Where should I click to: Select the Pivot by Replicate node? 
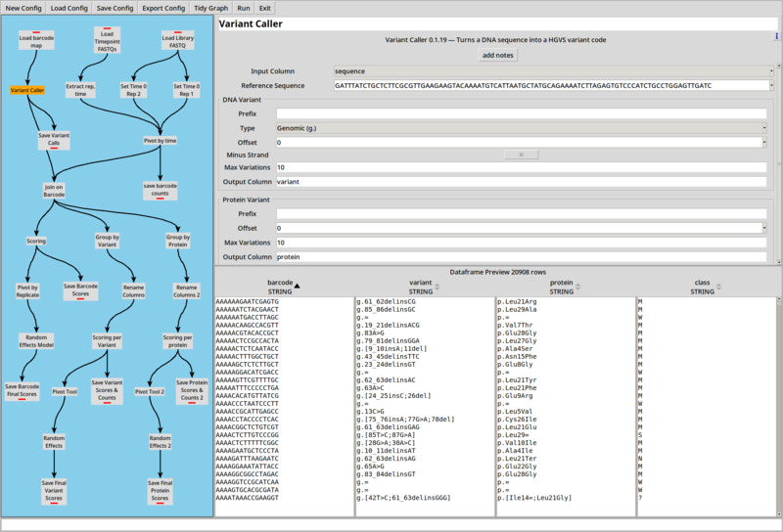point(27,291)
